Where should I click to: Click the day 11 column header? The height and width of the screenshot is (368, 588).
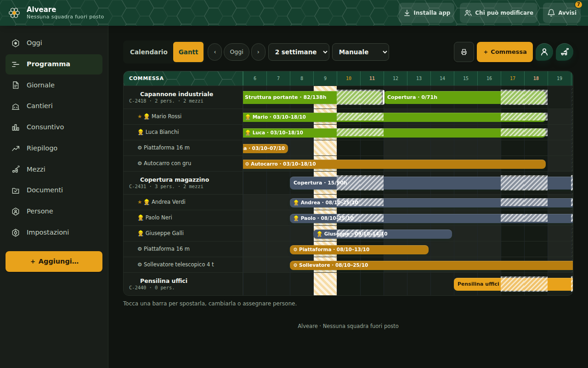pyautogui.click(x=372, y=79)
